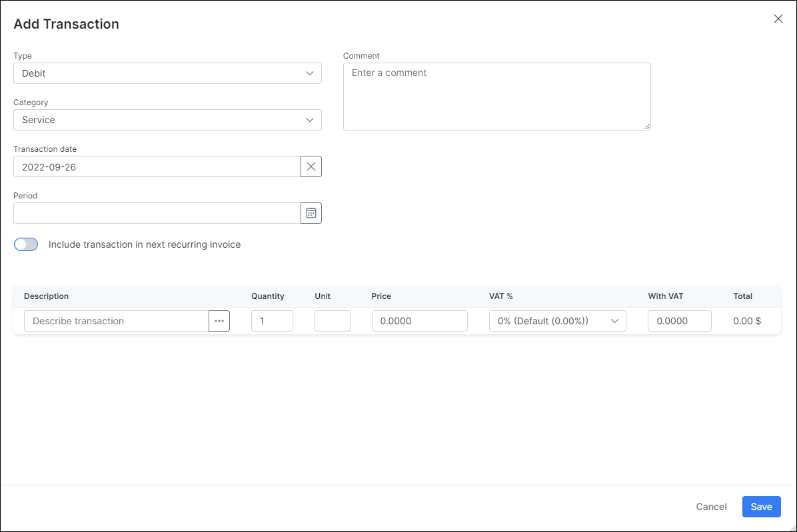This screenshot has height=532, width=797.
Task: Expand the VAT % dropdown
Action: coord(557,320)
